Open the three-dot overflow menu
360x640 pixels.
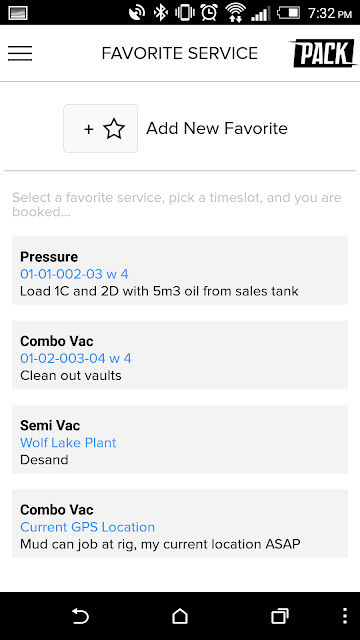[345, 616]
